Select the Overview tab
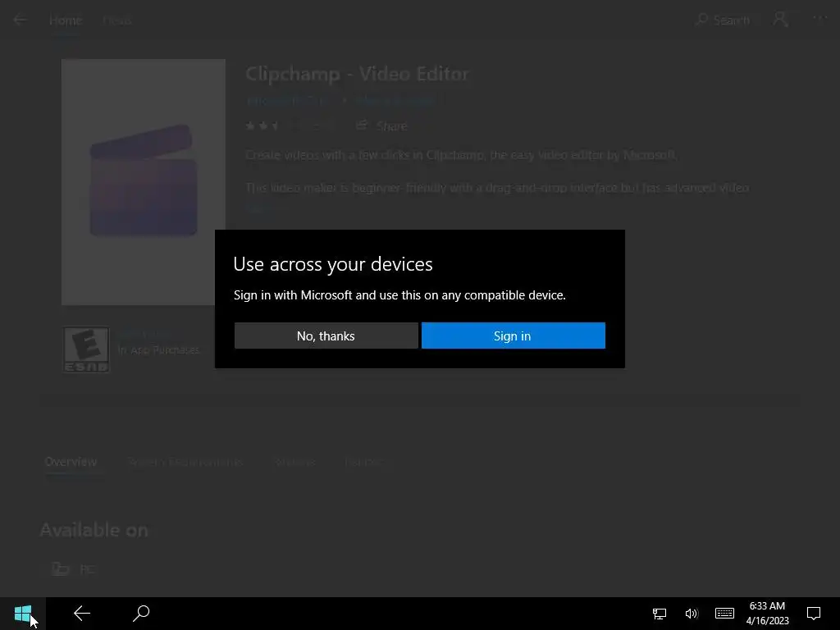Image resolution: width=840 pixels, height=630 pixels. coord(71,462)
